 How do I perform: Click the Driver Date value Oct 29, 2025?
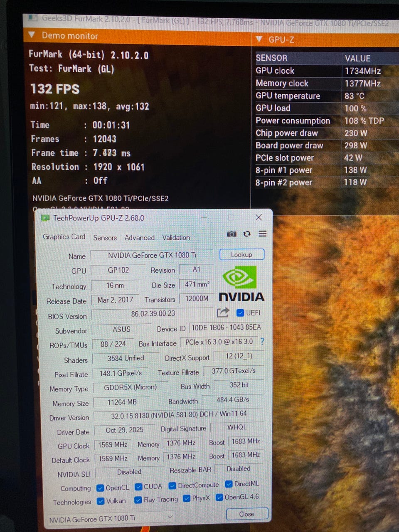(124, 430)
